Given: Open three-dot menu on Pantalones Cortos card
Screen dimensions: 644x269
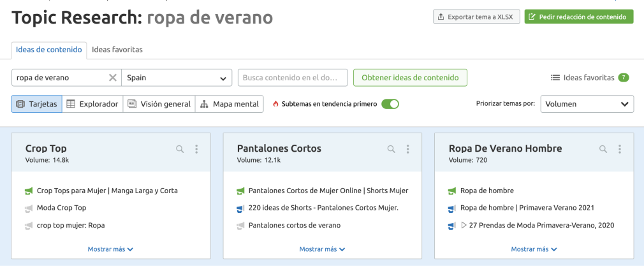Looking at the screenshot, I should pos(408,149).
